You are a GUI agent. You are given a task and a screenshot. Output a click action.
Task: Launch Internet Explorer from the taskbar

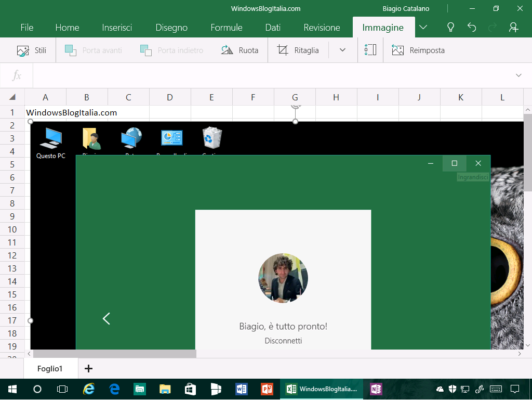(x=88, y=389)
